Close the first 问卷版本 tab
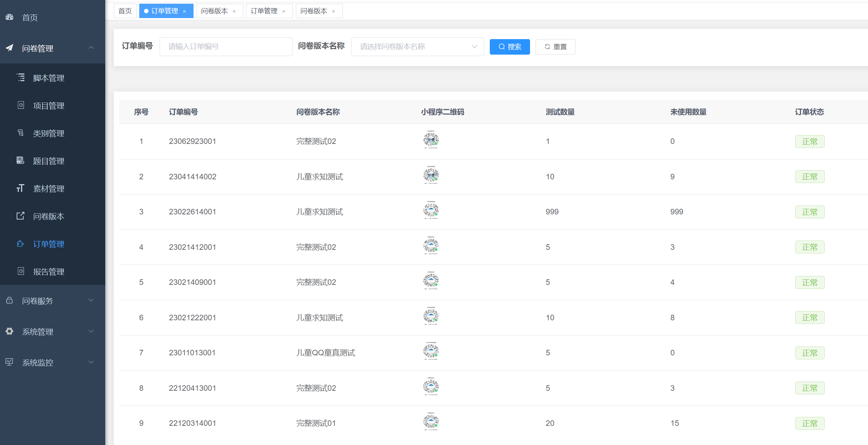The height and width of the screenshot is (445, 868). [x=234, y=11]
